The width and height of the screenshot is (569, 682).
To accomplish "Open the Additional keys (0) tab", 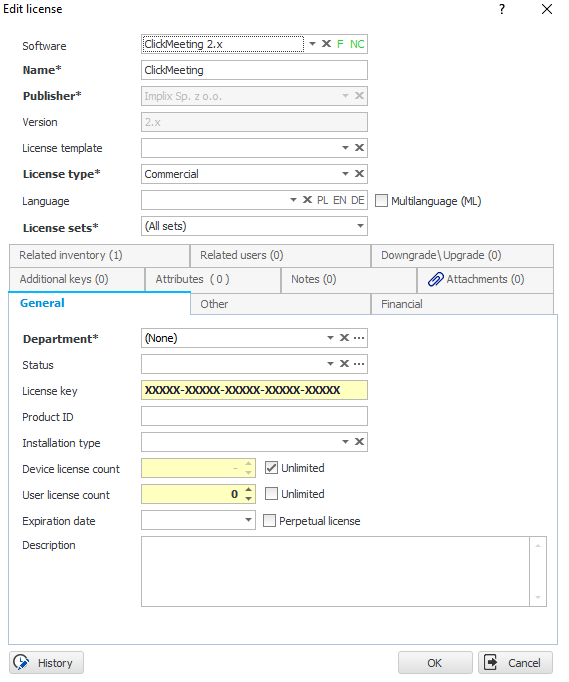I will pyautogui.click(x=77, y=279).
